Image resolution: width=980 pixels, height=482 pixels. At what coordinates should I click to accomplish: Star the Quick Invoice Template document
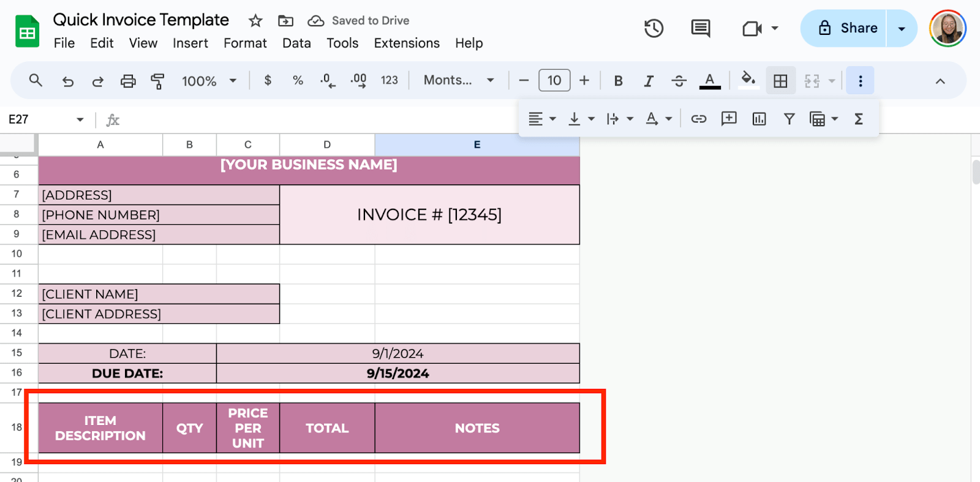[x=255, y=21]
